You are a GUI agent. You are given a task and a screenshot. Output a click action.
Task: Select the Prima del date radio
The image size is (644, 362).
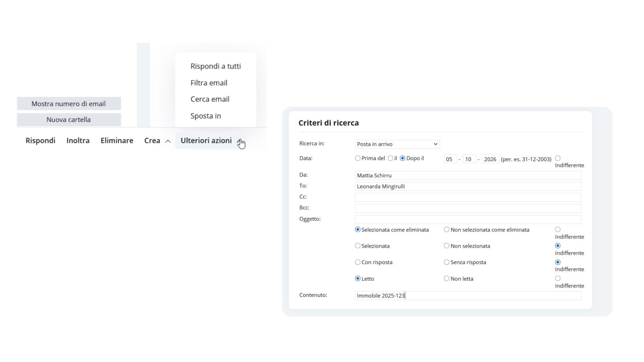click(358, 158)
